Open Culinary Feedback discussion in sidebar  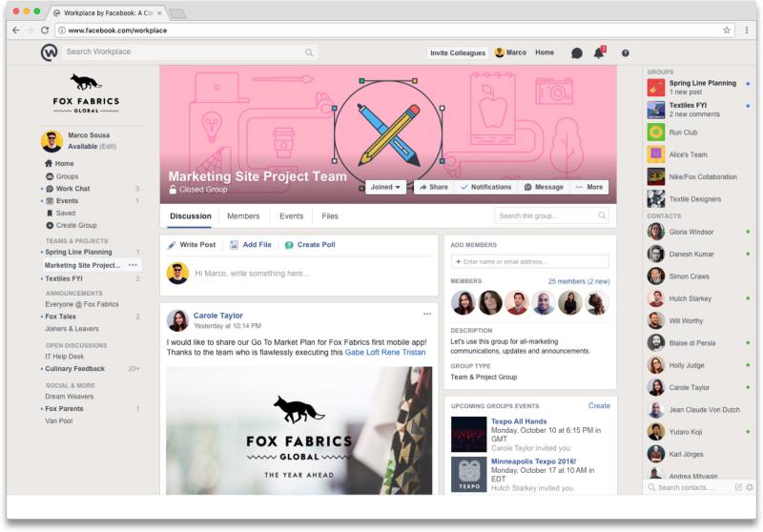point(75,369)
